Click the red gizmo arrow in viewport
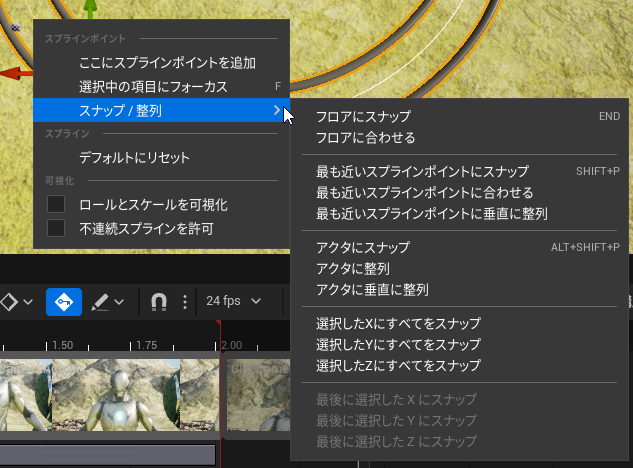Viewport: 633px width, 468px height. (x=14, y=73)
